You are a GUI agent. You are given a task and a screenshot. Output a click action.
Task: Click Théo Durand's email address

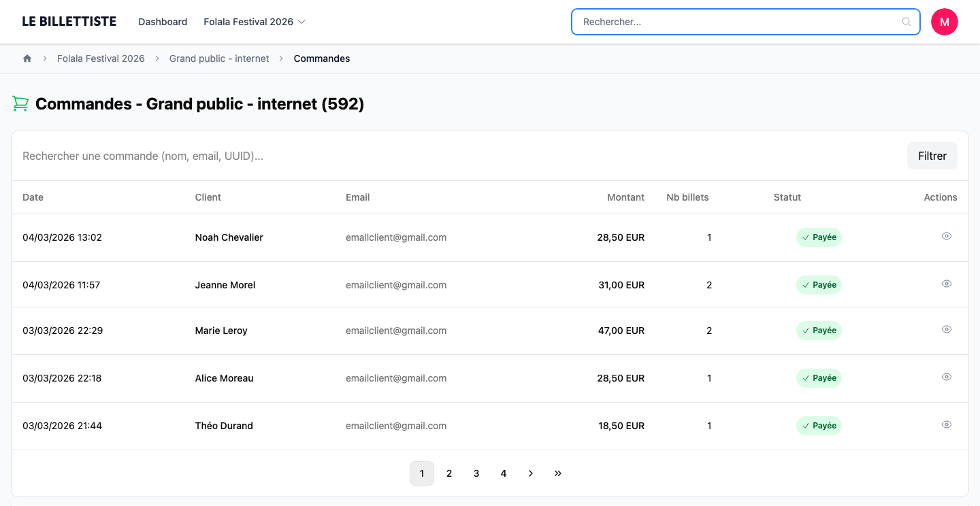396,426
